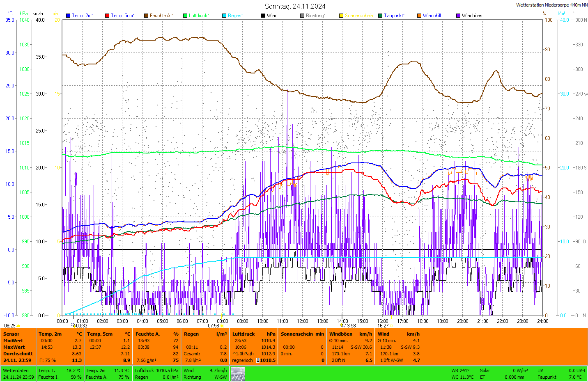Screen dimensions: 588x382
Task: Click the falling pressure trend arrow
Action: (x=257, y=360)
